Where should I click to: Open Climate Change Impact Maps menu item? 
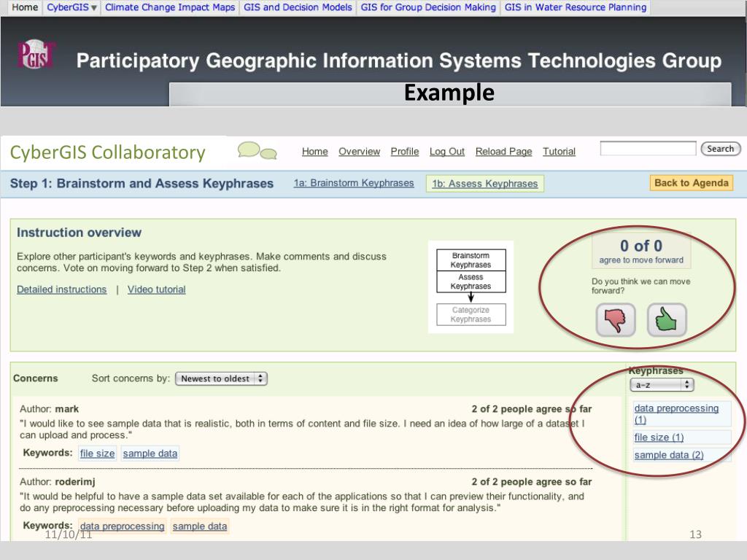(x=170, y=7)
